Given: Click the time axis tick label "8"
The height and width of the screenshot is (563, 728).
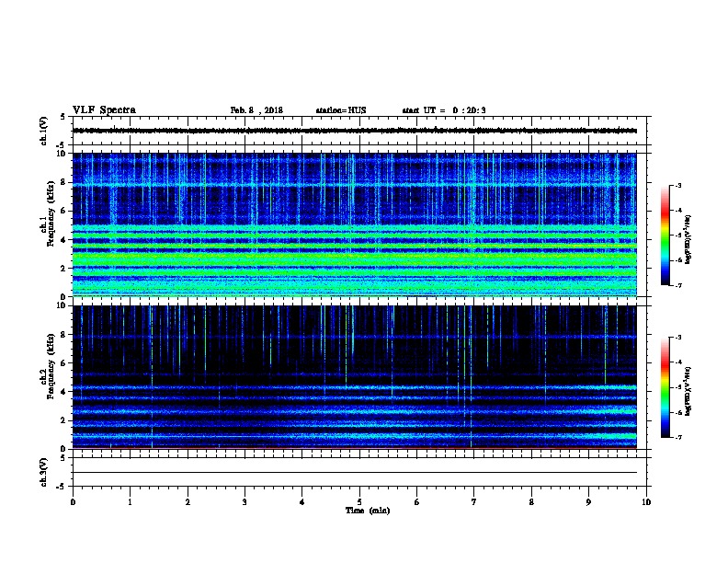Looking at the screenshot, I should (531, 502).
